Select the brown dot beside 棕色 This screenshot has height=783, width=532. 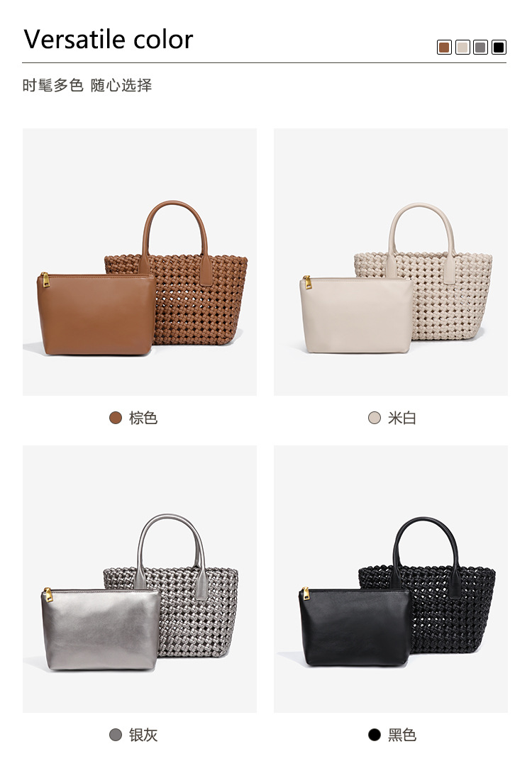pyautogui.click(x=116, y=418)
